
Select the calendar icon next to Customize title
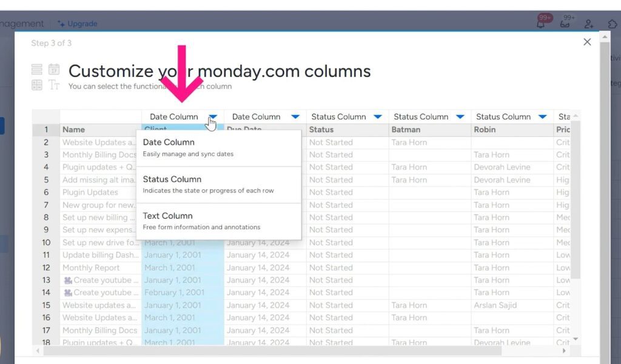click(54, 69)
